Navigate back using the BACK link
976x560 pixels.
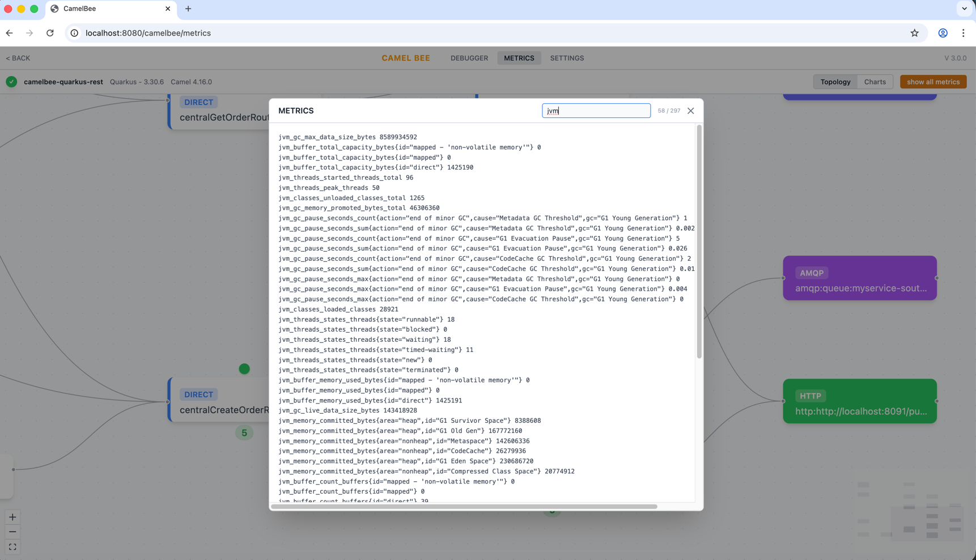click(x=18, y=58)
